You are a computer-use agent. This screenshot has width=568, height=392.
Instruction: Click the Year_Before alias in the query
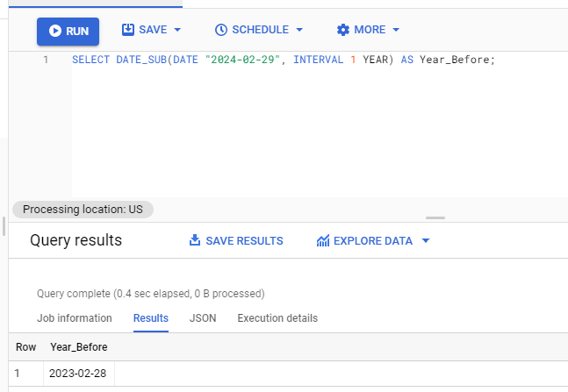[x=454, y=60]
